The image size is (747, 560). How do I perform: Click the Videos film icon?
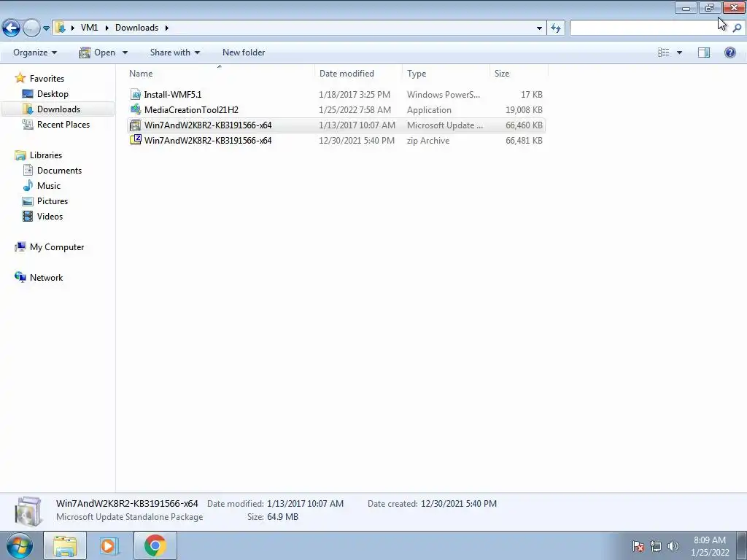coord(28,216)
